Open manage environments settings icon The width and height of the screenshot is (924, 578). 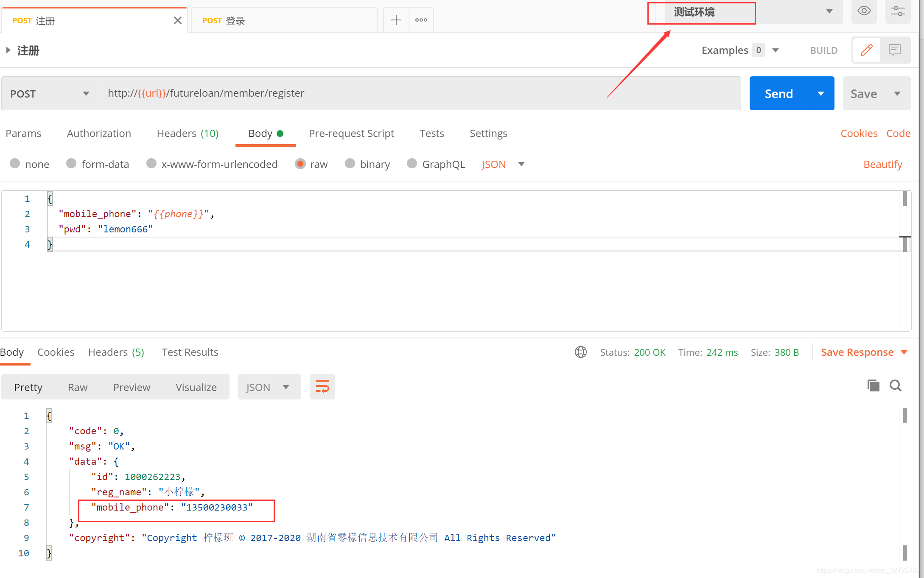click(x=898, y=11)
